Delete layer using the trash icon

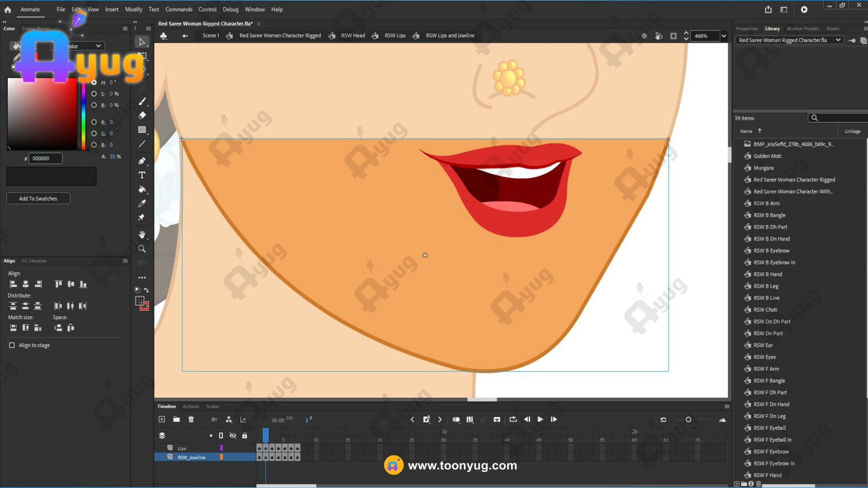pyautogui.click(x=191, y=419)
